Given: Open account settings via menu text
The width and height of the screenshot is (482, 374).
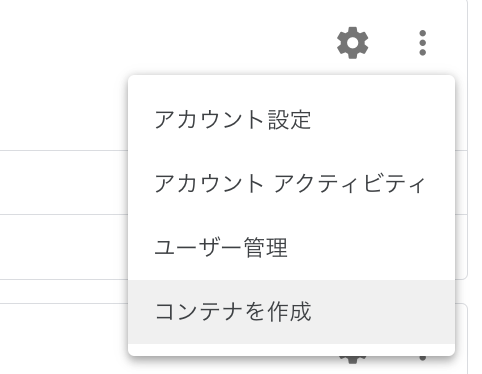Looking at the screenshot, I should click(233, 120).
